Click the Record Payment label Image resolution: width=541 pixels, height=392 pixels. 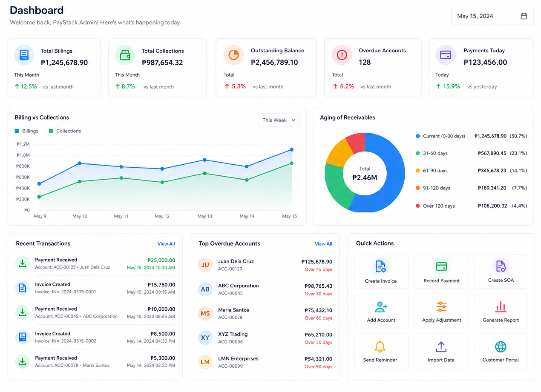pyautogui.click(x=442, y=281)
